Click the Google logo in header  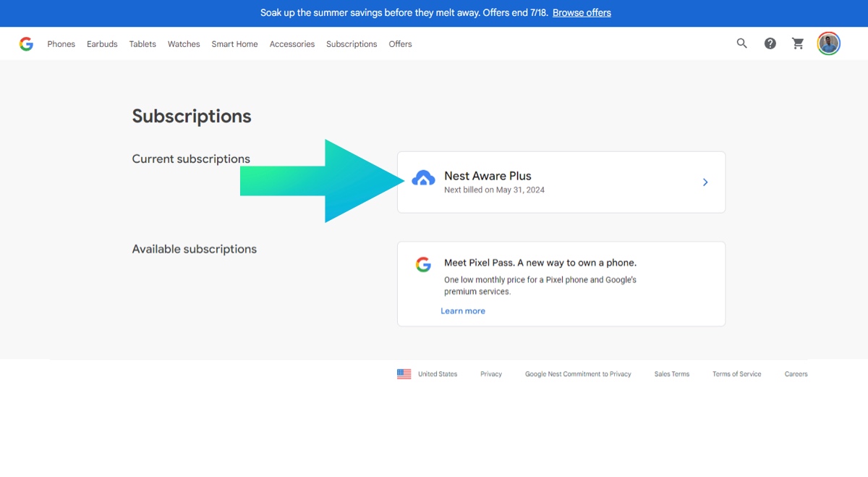[26, 44]
